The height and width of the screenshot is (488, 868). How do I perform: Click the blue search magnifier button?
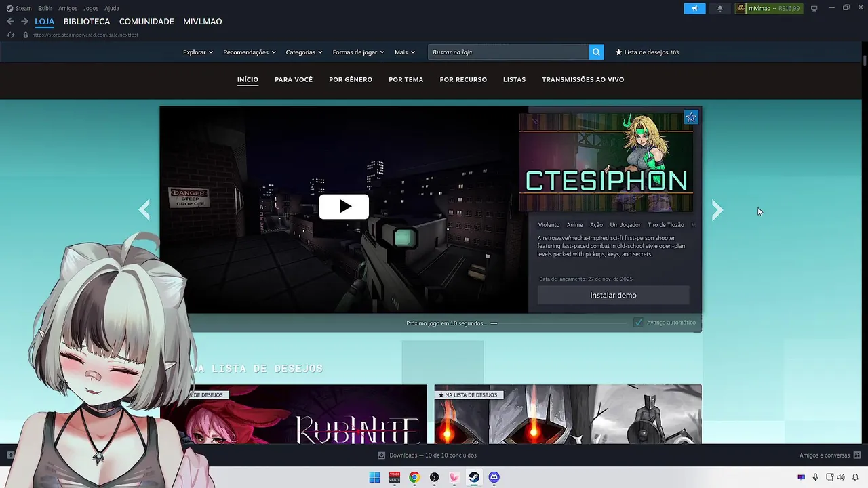point(596,52)
